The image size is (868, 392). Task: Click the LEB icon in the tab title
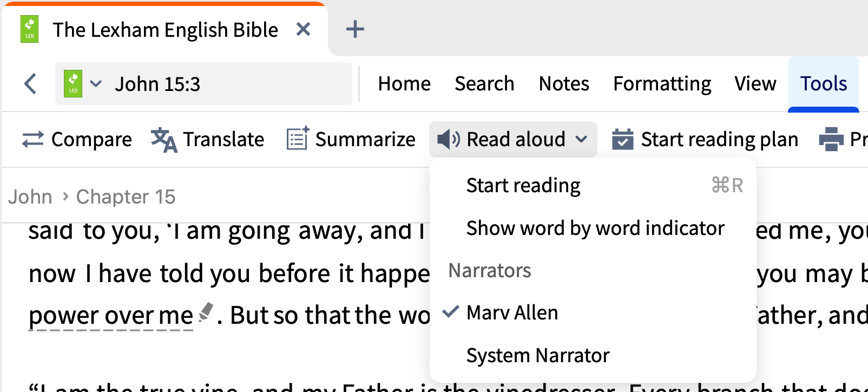29,29
